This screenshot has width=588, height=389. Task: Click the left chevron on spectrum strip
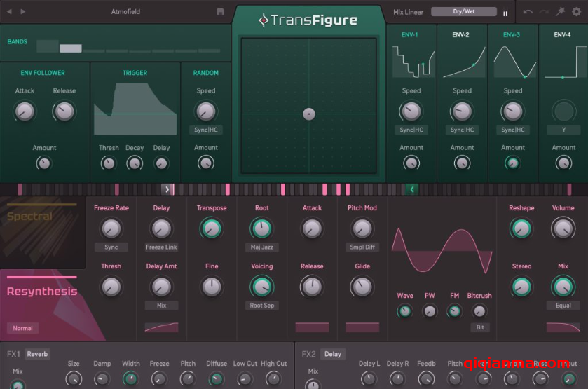coord(412,189)
